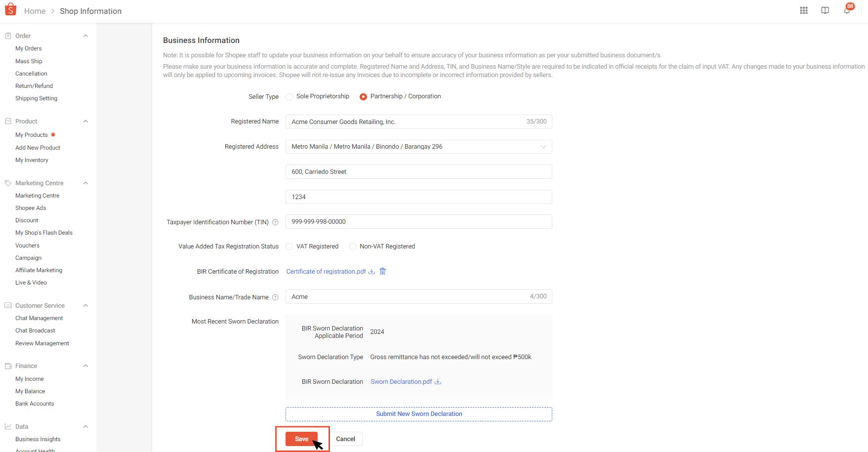Collapse the Product section in sidebar
868x452 pixels.
click(x=85, y=121)
